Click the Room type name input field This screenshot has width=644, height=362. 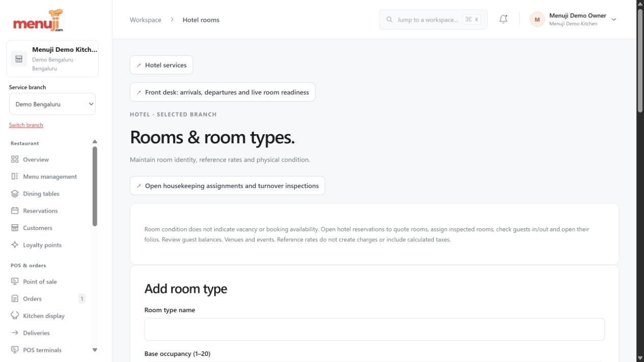[374, 329]
